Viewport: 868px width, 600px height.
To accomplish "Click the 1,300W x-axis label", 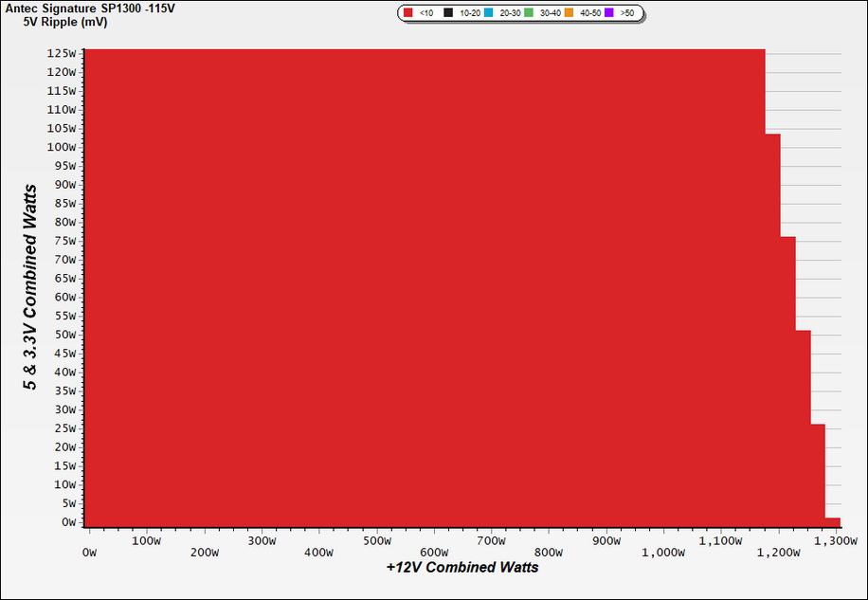I will coord(836,541).
